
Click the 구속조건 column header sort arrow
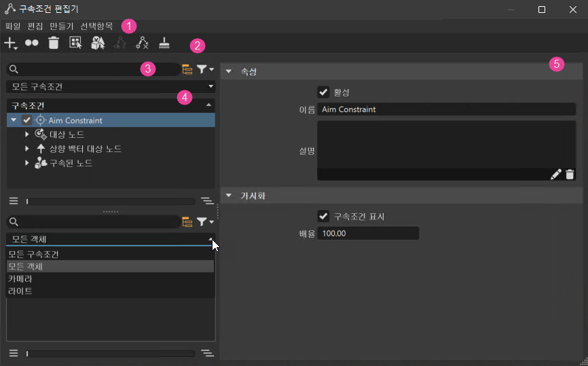(209, 105)
